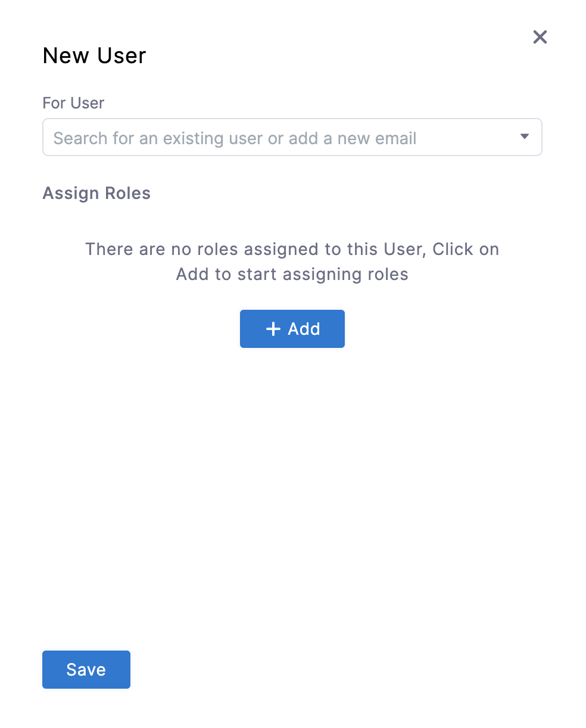586x728 pixels.
Task: Click the plus icon on Add button
Action: tap(273, 329)
